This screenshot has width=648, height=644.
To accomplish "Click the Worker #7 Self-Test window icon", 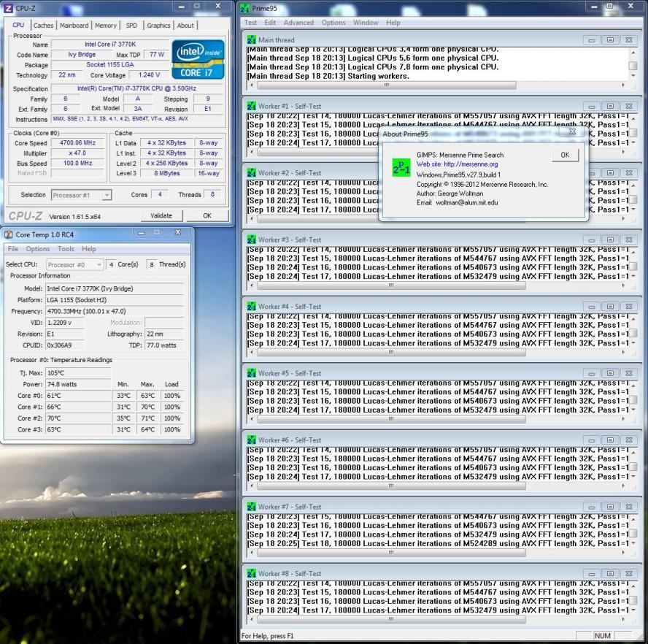I will click(x=251, y=507).
